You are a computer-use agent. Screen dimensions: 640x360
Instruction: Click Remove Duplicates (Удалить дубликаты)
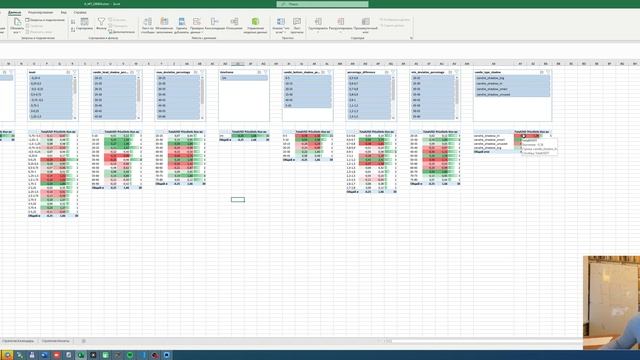tap(182, 26)
